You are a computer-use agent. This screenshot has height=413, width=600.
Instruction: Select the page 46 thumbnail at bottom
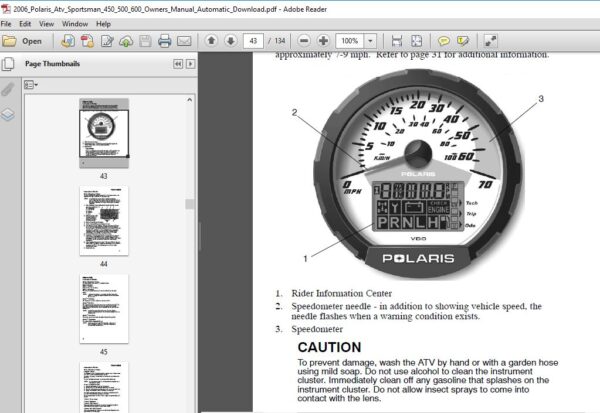[104, 387]
